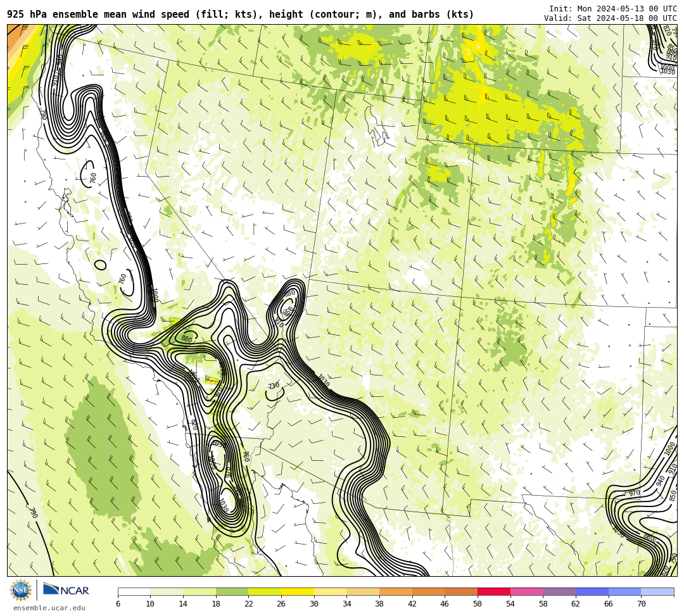Pick the green 18–22 kts legend swatch

pyautogui.click(x=232, y=591)
